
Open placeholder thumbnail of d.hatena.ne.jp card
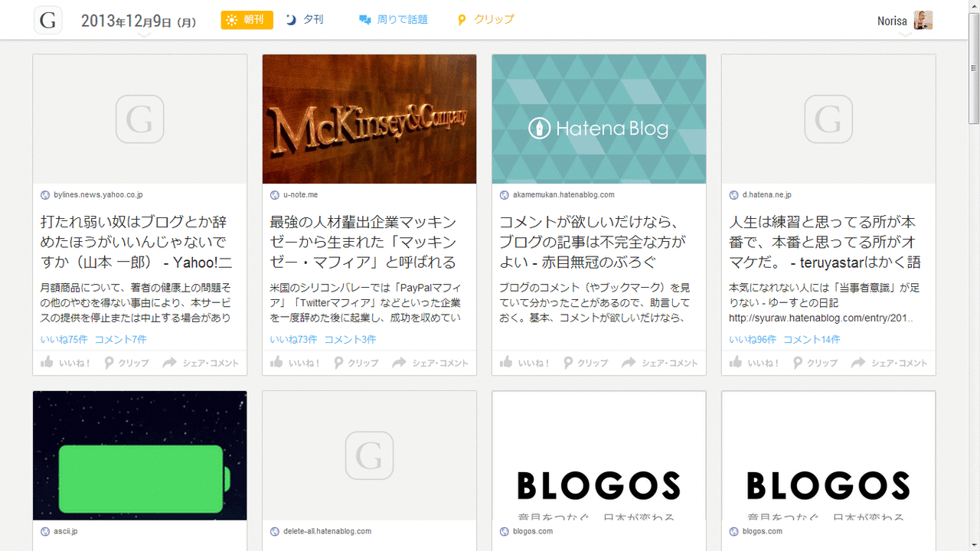(828, 119)
